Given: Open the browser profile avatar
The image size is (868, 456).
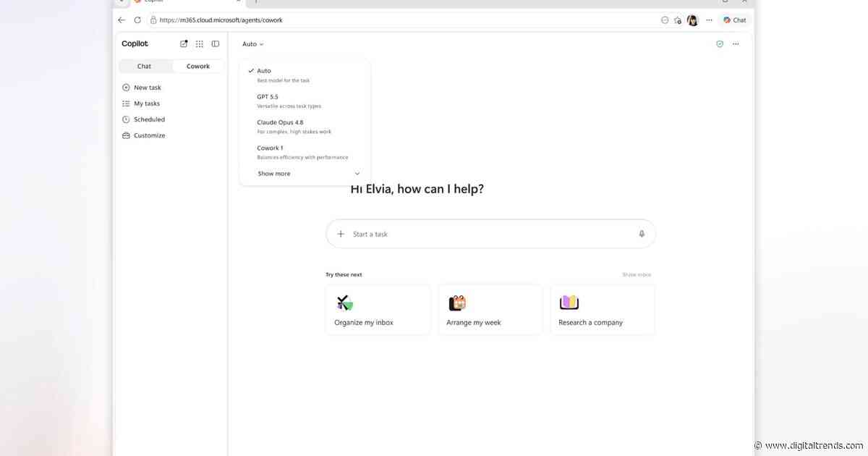Looking at the screenshot, I should [x=692, y=20].
